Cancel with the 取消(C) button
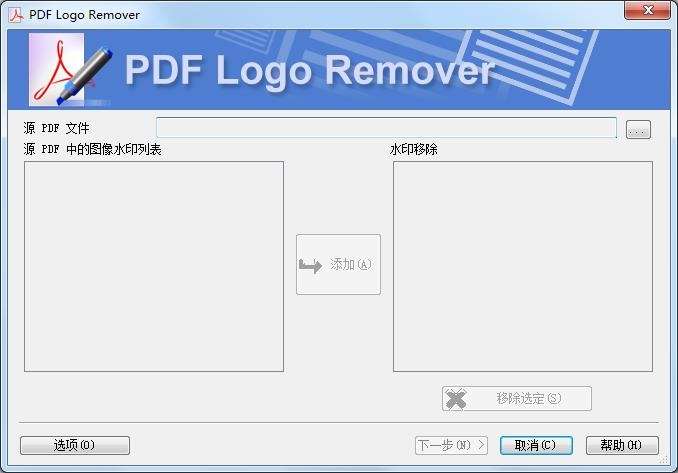This screenshot has height=473, width=678. (536, 445)
